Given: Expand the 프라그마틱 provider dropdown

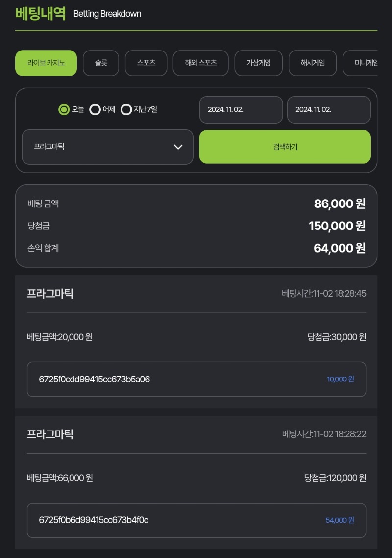Looking at the screenshot, I should coord(107,147).
